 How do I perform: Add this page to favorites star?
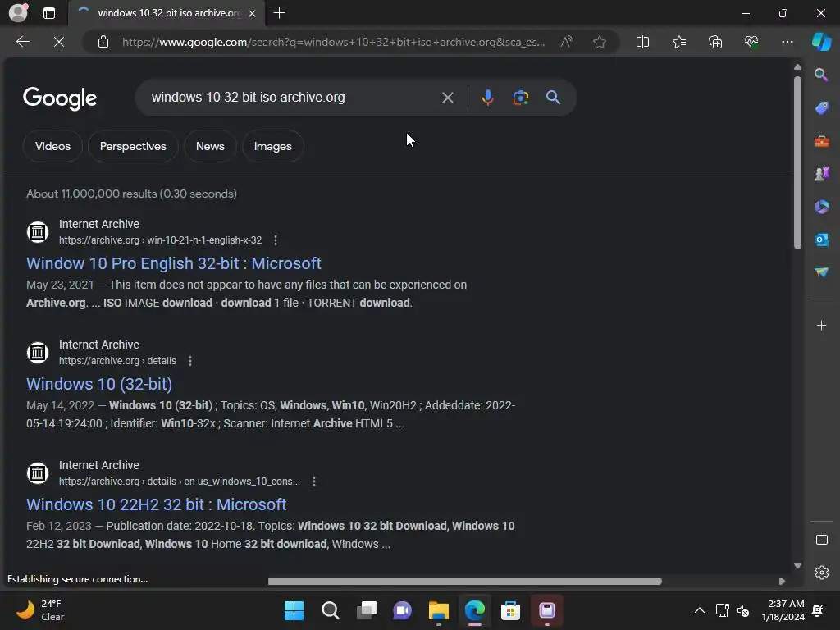tap(600, 42)
